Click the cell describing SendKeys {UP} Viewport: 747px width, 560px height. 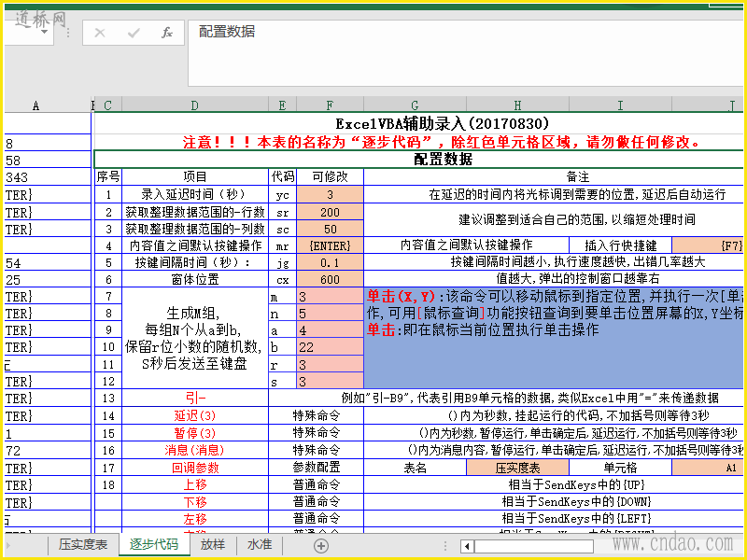[554, 484]
